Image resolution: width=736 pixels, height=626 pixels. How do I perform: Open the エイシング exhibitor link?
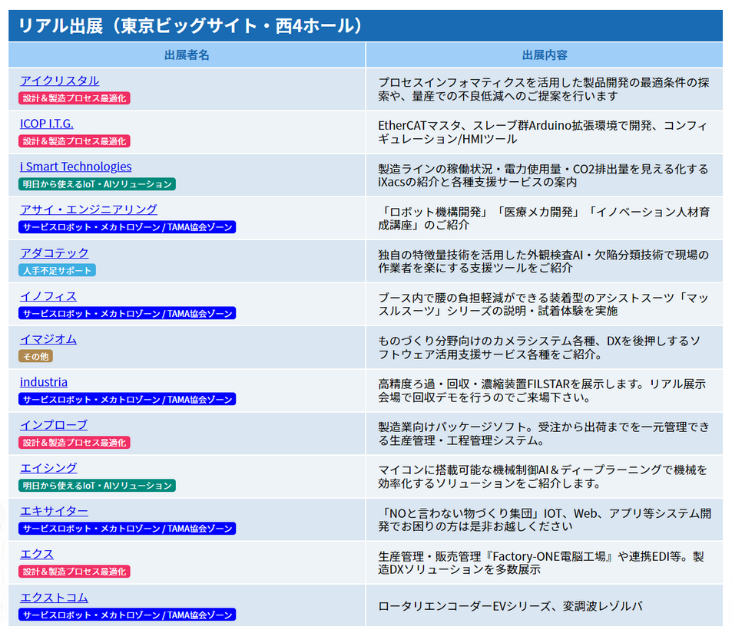pyautogui.click(x=48, y=468)
